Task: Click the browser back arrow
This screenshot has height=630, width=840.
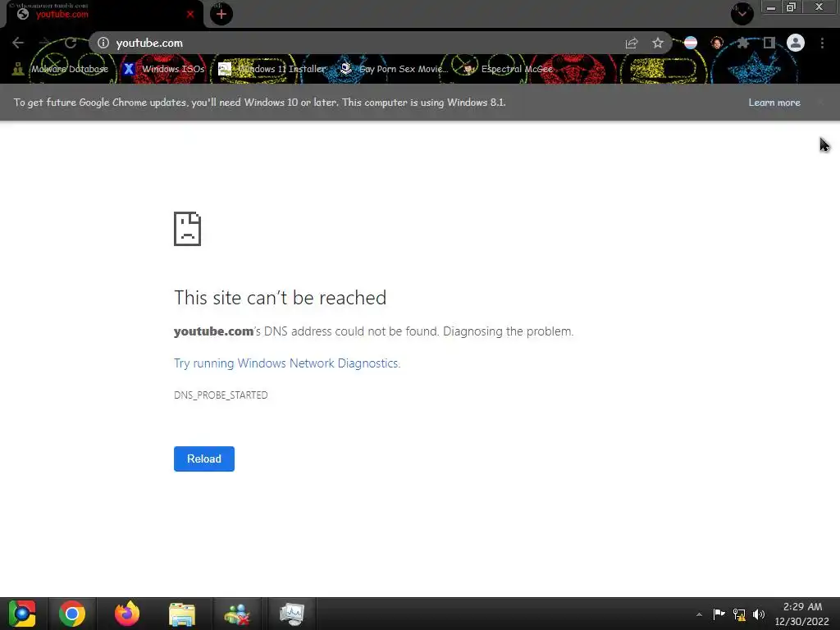Action: coord(18,43)
